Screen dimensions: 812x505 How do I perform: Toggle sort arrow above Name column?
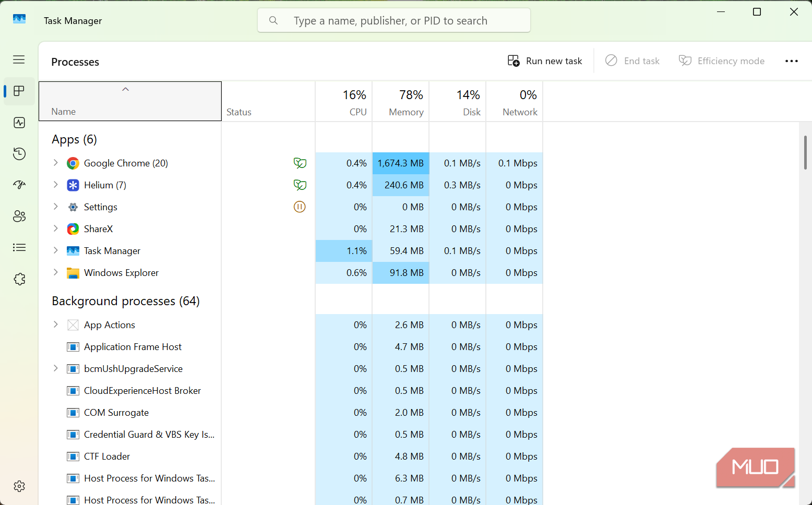pos(125,89)
